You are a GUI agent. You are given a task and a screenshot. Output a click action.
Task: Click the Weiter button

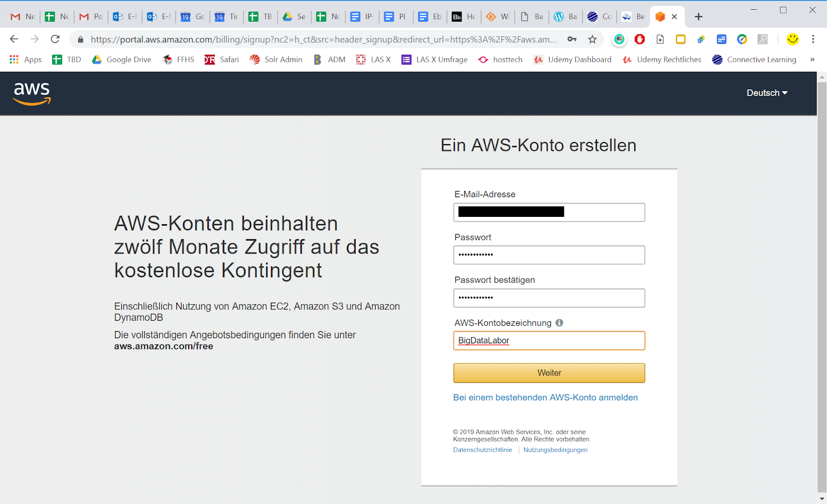(x=549, y=373)
